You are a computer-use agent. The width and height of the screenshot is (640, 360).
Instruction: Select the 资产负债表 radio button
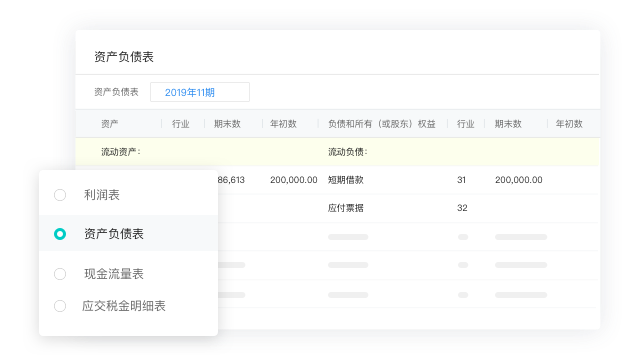click(x=60, y=234)
